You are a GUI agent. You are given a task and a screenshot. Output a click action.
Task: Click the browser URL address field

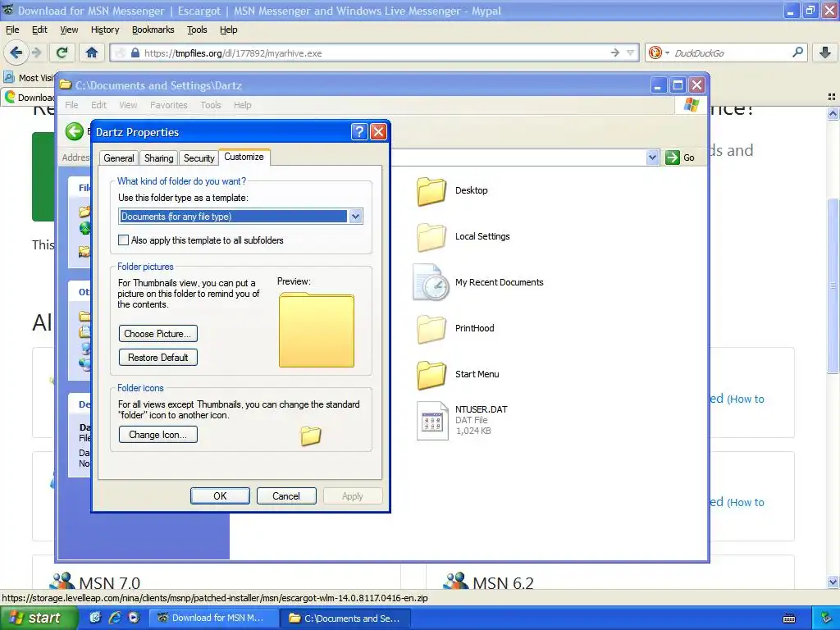[x=375, y=52]
